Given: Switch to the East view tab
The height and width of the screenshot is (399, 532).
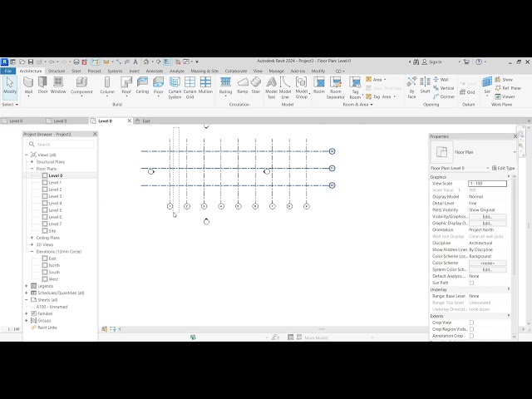Looking at the screenshot, I should pyautogui.click(x=146, y=121).
